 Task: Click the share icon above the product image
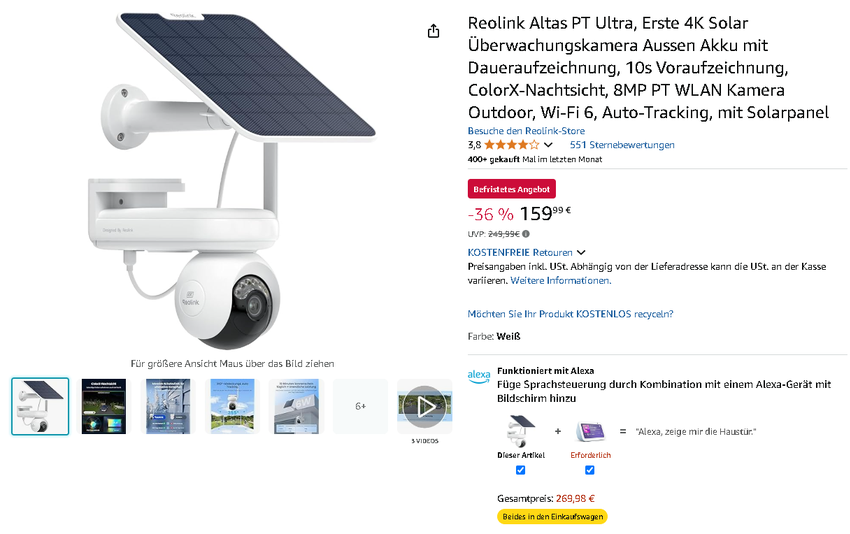click(433, 31)
